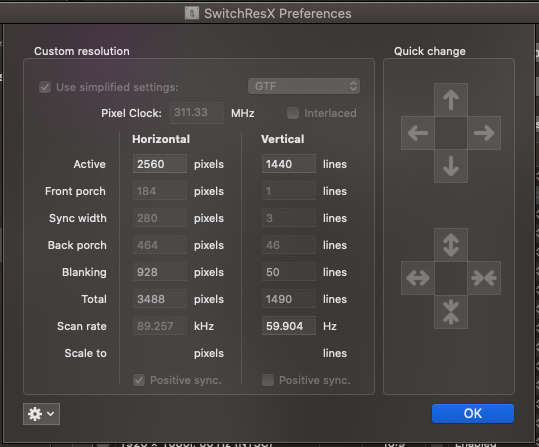Click vertical Back porch field 46

pyautogui.click(x=289, y=245)
